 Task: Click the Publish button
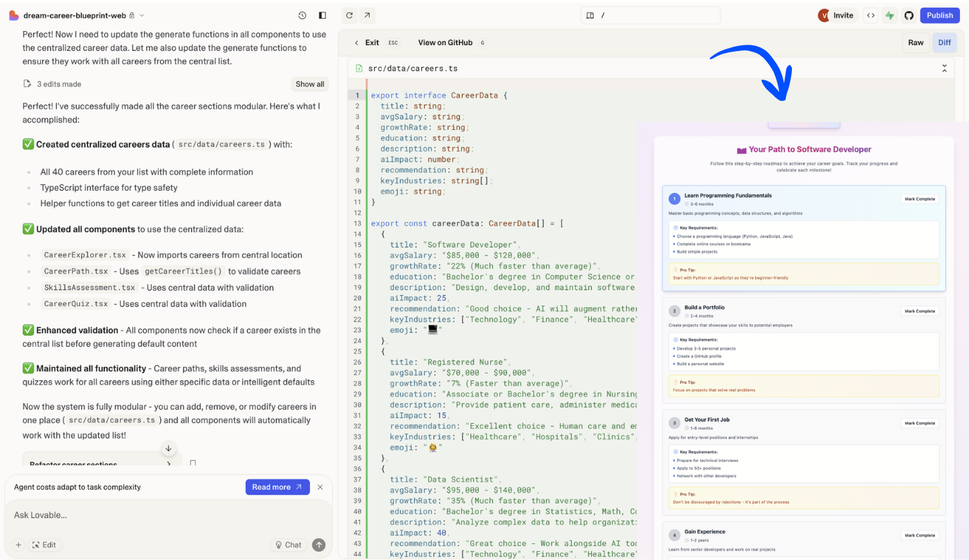pyautogui.click(x=939, y=16)
